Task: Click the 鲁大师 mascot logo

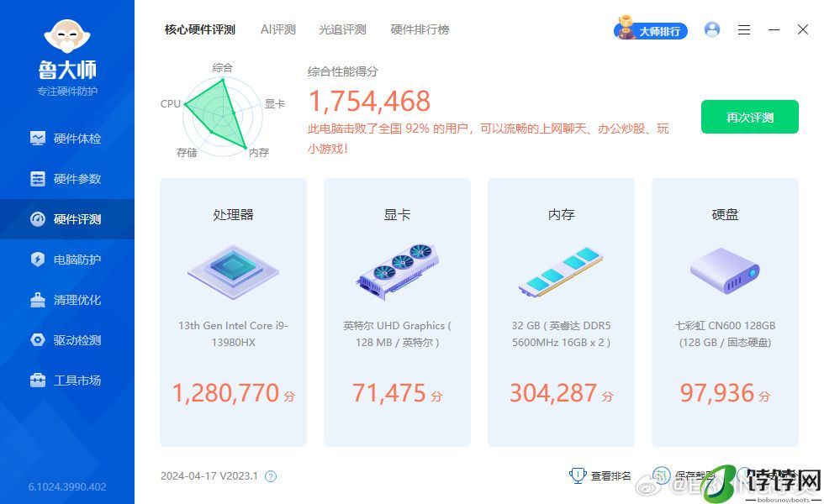Action: pyautogui.click(x=67, y=36)
